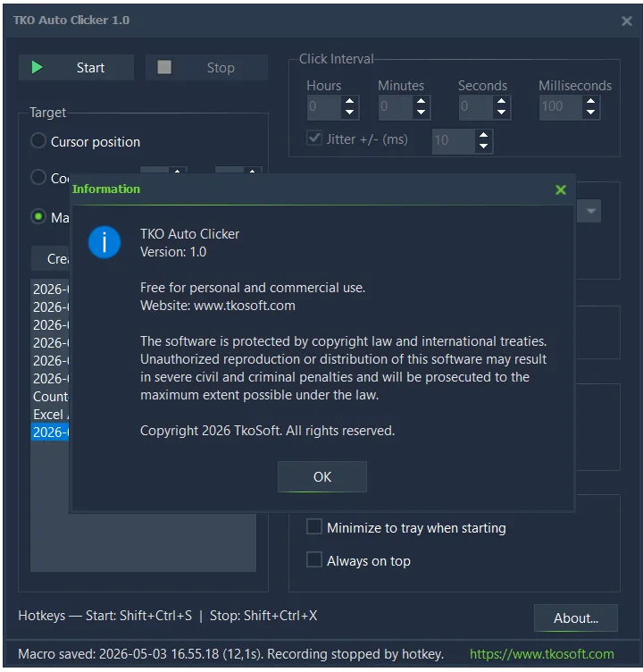Viewport: 643px width, 672px height.
Task: Click the Hotkeys Start: Shift+Ctrl+S text
Action: coord(105,616)
